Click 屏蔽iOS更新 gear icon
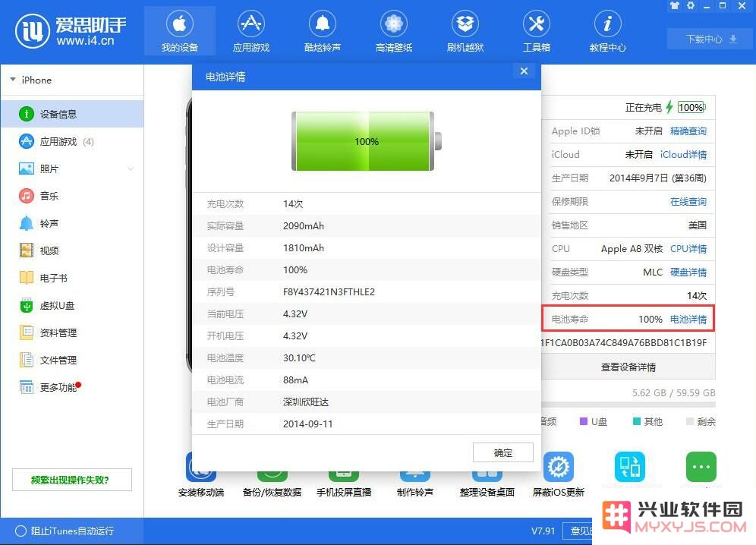 (x=559, y=467)
